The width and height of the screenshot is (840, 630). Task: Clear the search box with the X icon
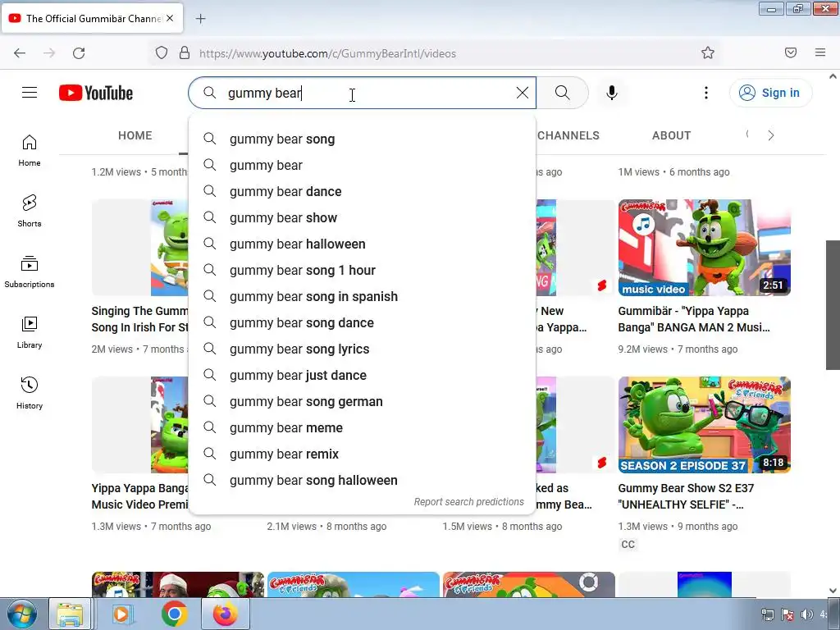[x=523, y=93]
